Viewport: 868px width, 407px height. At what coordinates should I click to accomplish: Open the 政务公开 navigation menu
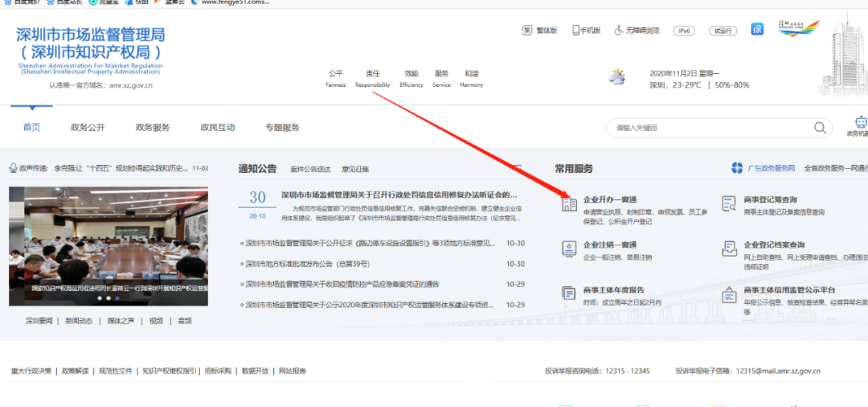pos(88,127)
